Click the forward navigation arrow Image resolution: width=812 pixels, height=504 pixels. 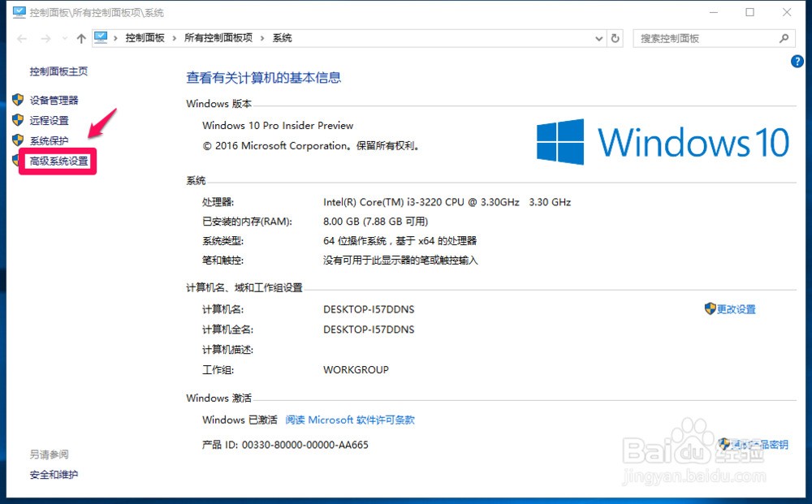[45, 38]
